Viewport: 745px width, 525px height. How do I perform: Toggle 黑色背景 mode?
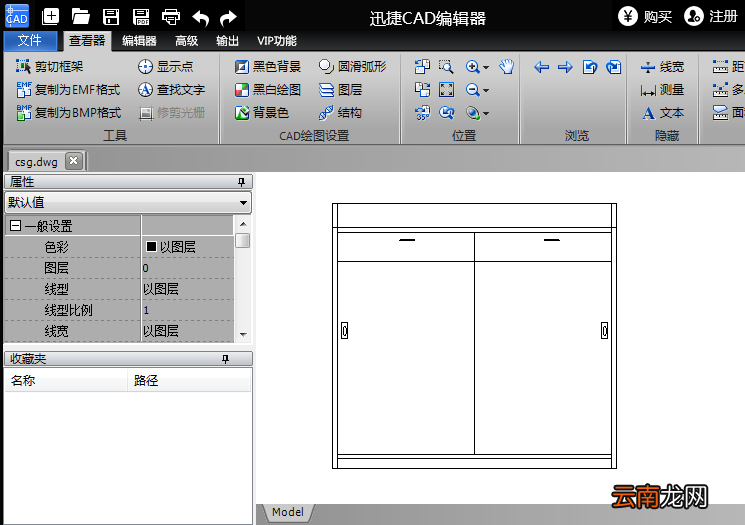click(x=267, y=67)
